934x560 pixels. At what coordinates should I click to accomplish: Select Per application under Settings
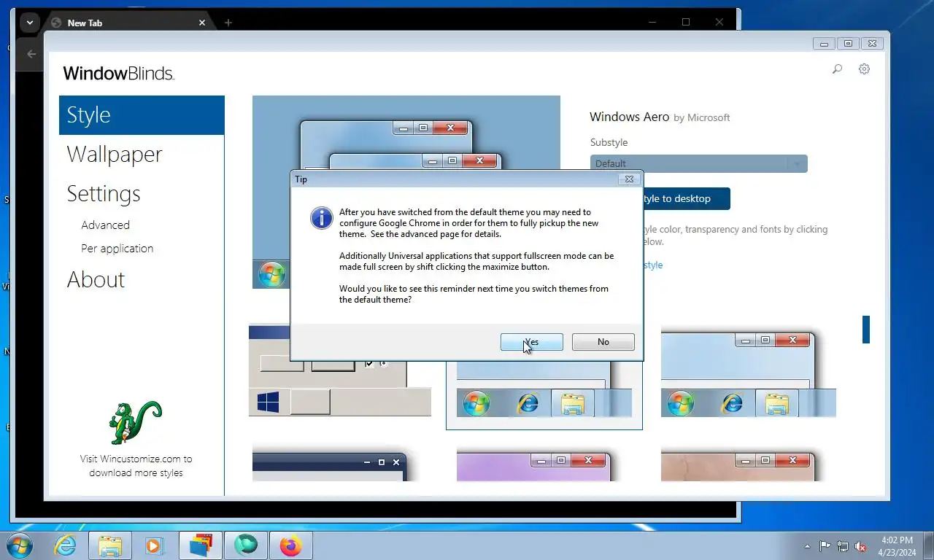click(117, 249)
